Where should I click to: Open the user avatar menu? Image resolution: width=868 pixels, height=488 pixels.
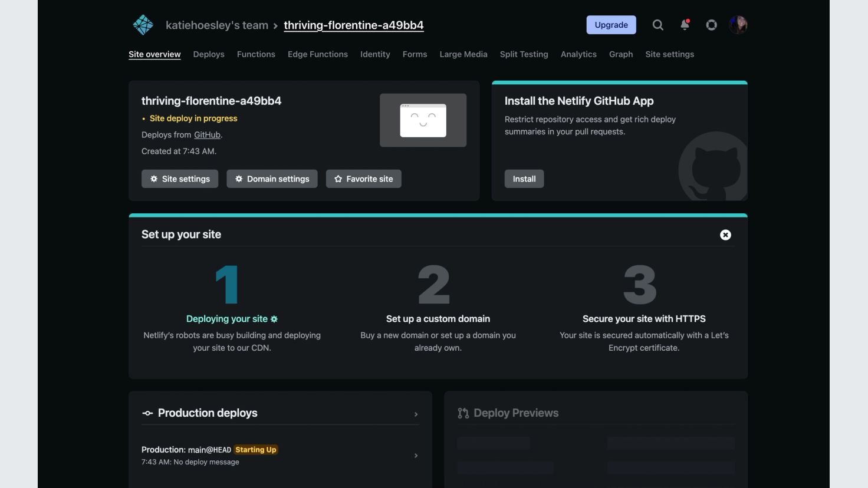[x=738, y=25]
